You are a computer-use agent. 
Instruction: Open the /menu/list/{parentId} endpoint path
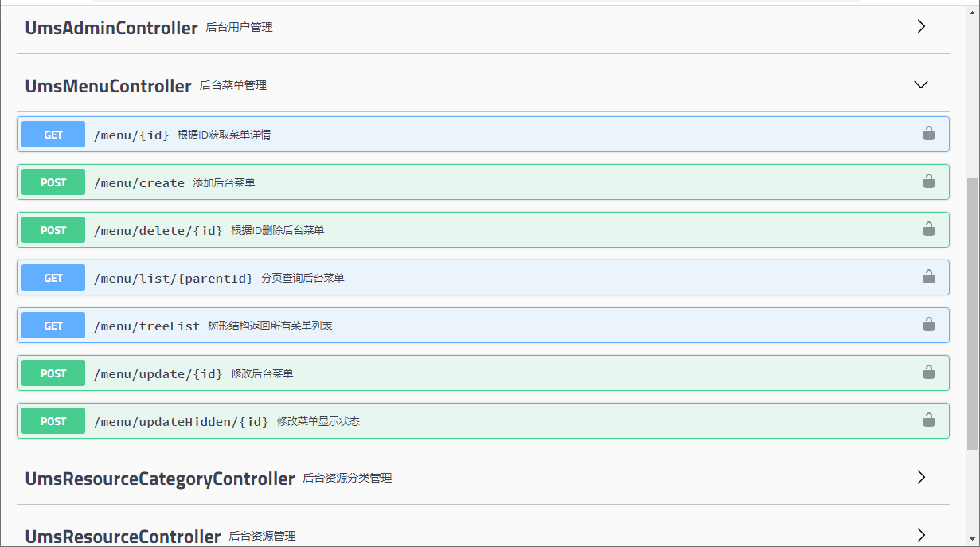[174, 279]
